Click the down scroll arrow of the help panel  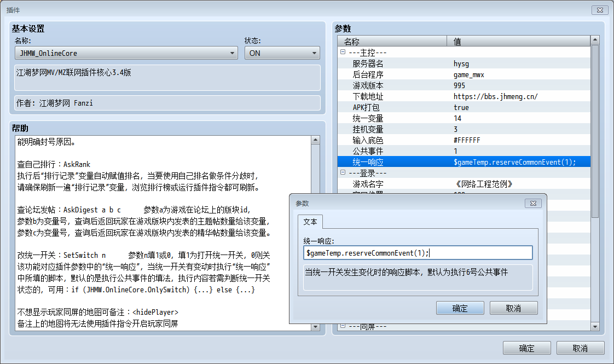(316, 327)
